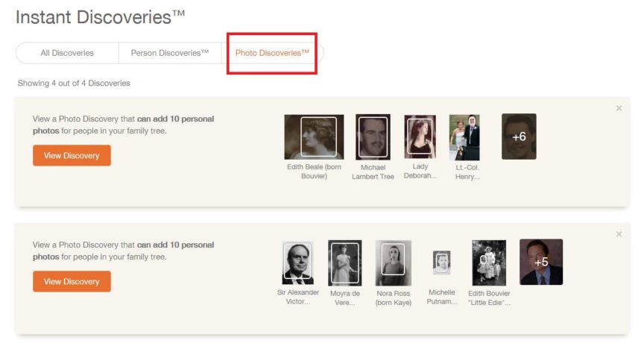Select the Photo Discoveries tab
Screen dimensions: 644x352
tap(272, 53)
